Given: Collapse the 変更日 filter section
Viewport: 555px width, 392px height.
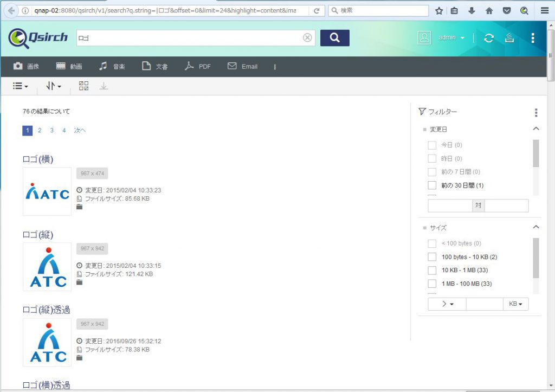Looking at the screenshot, I should coord(536,128).
